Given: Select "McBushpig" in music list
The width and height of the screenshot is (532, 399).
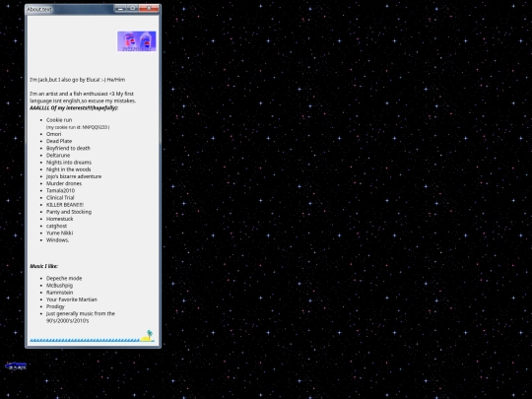Looking at the screenshot, I should [60, 286].
